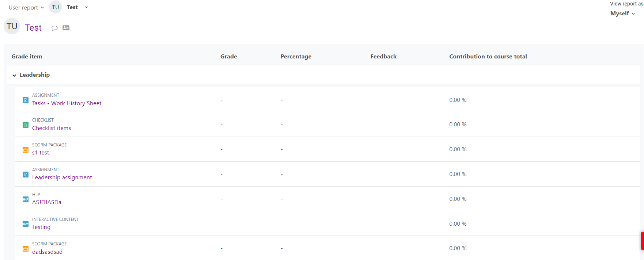644x260 pixels.
Task: Click the contact card icon beside Test
Action: pos(66,28)
